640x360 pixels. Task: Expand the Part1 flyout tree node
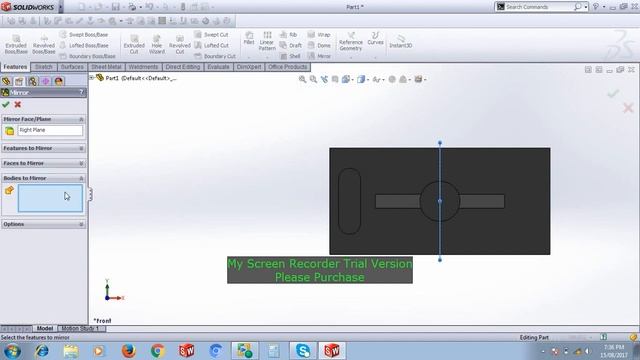pyautogui.click(x=92, y=78)
